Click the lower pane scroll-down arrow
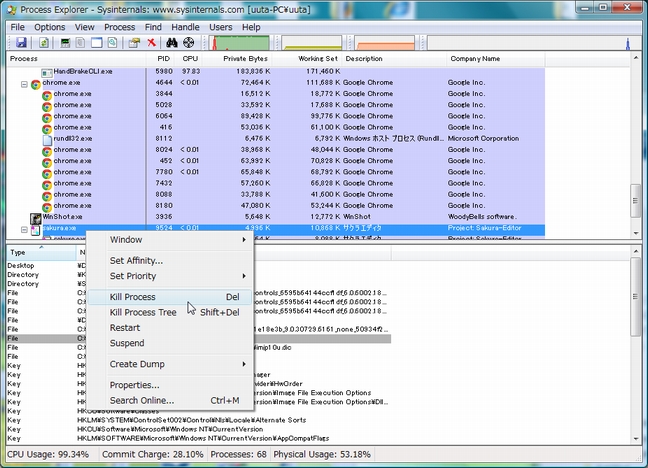This screenshot has height=468, width=648. click(x=636, y=439)
